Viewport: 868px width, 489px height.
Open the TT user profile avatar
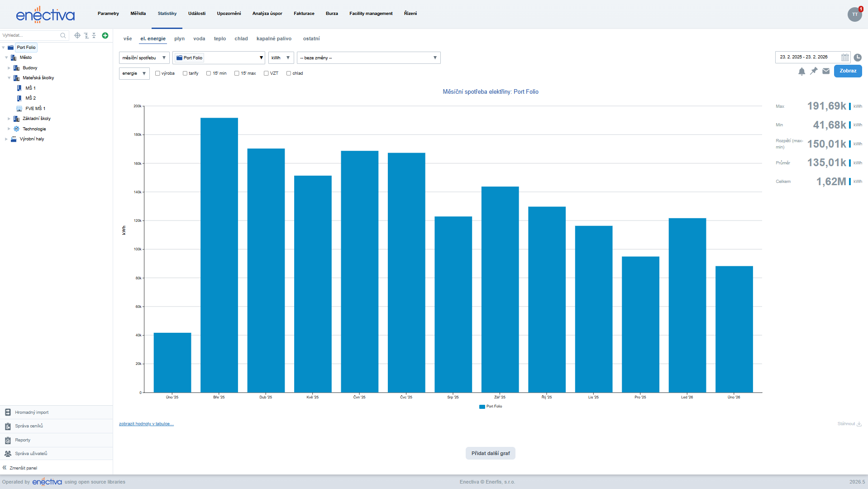(854, 14)
